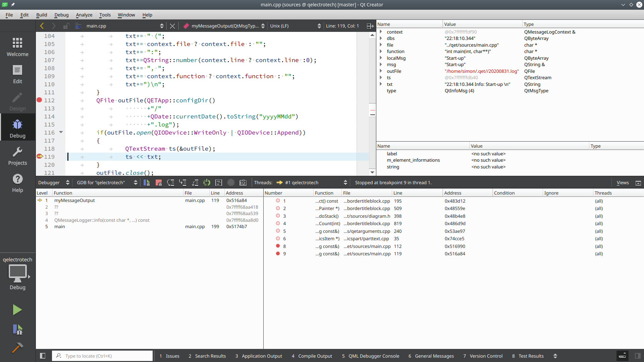The width and height of the screenshot is (644, 362).
Task: Open the Threads dropdown for #1 qelectrotech
Action: click(311, 183)
